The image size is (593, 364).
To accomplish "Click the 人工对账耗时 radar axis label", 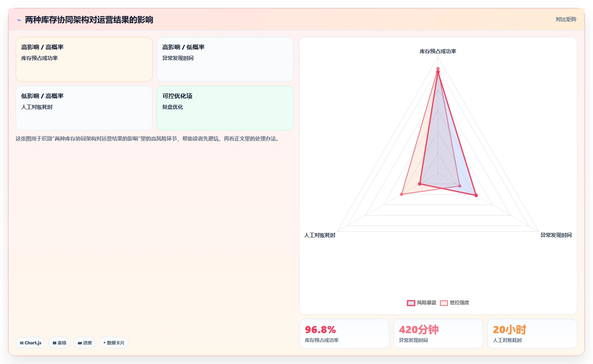I will click(320, 235).
